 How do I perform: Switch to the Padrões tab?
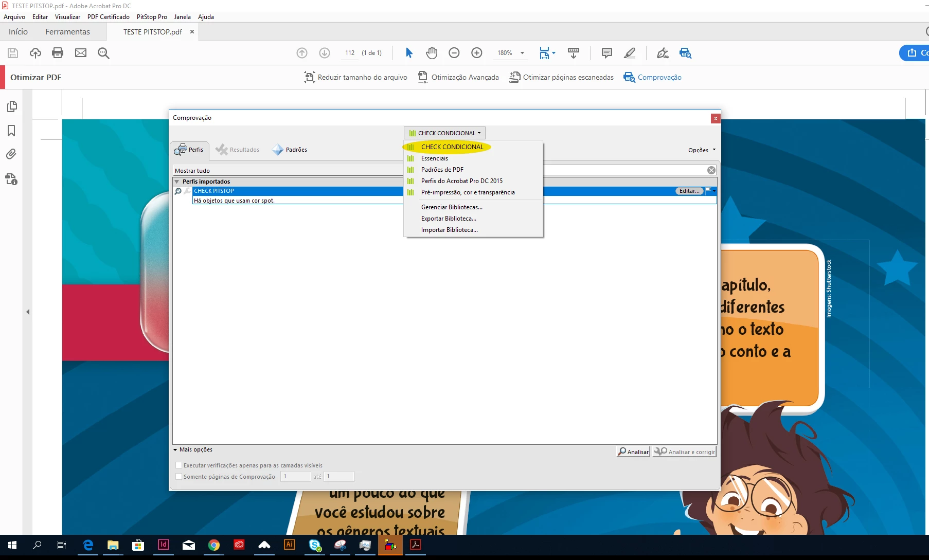(x=290, y=150)
